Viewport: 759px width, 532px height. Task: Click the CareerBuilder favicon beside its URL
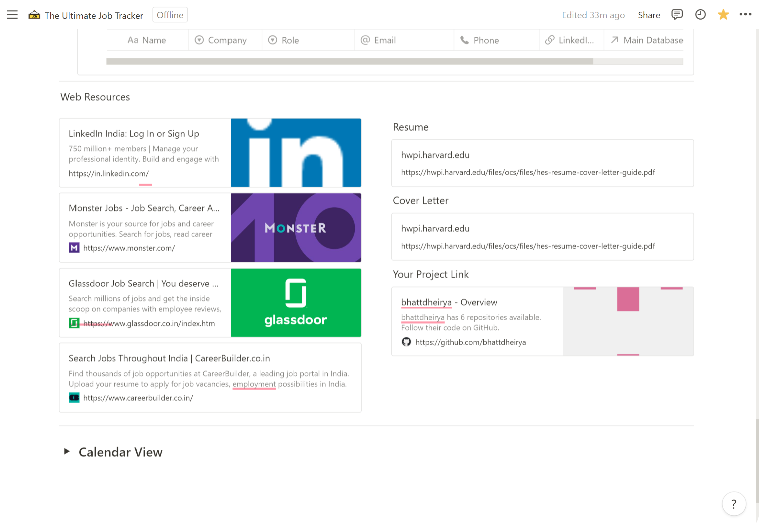point(74,398)
